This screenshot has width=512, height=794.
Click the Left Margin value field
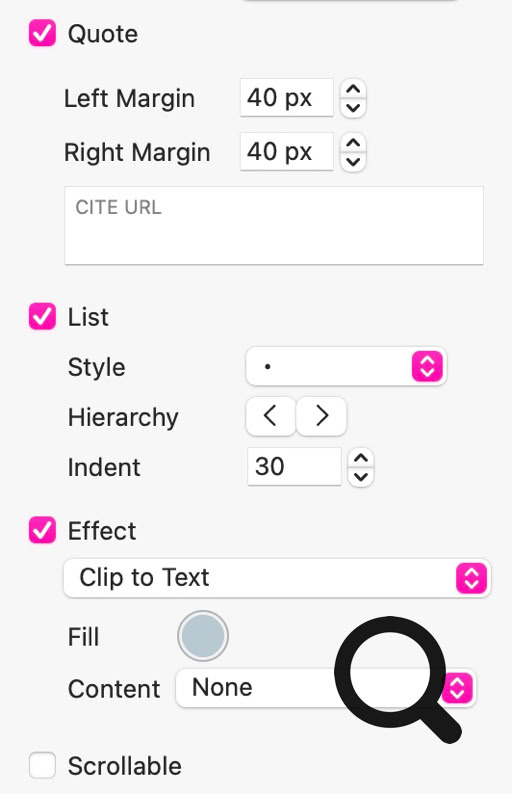(287, 98)
